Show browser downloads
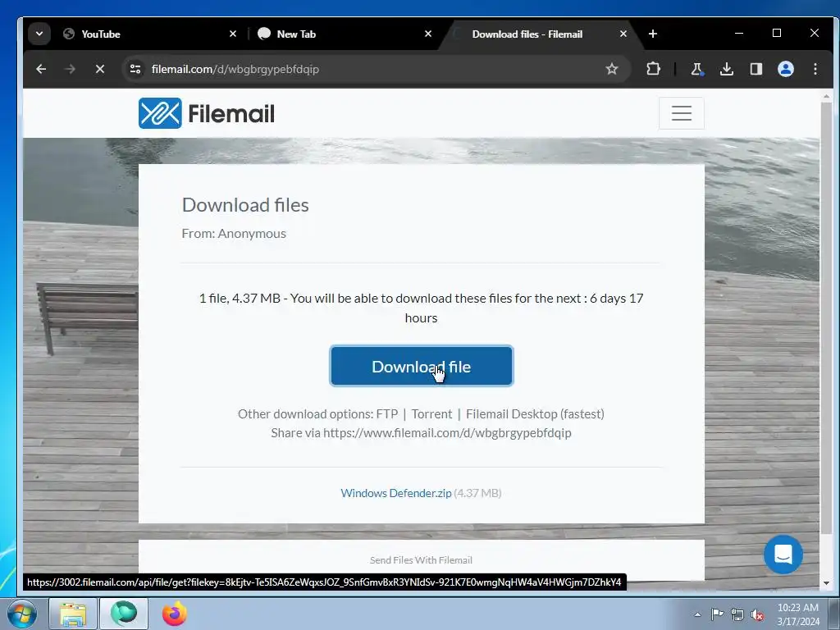 (x=727, y=69)
